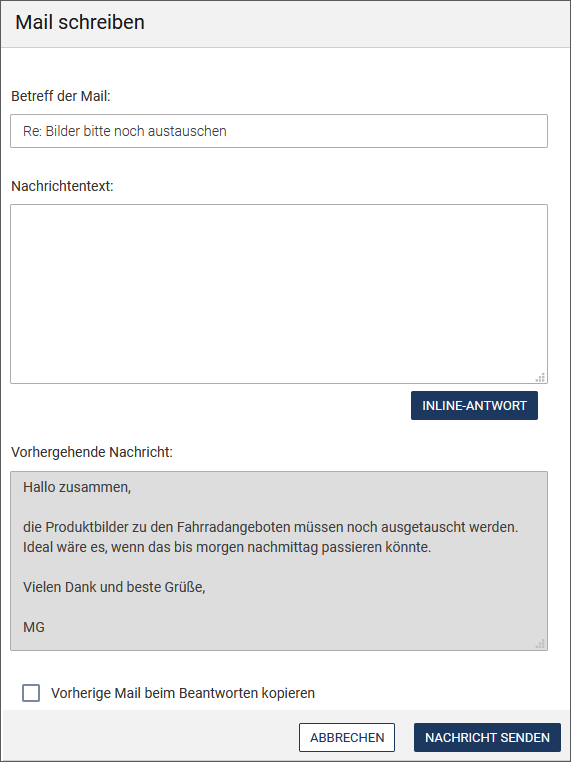Click the 'MG' signature in the previous message
571x762 pixels.
point(34,627)
